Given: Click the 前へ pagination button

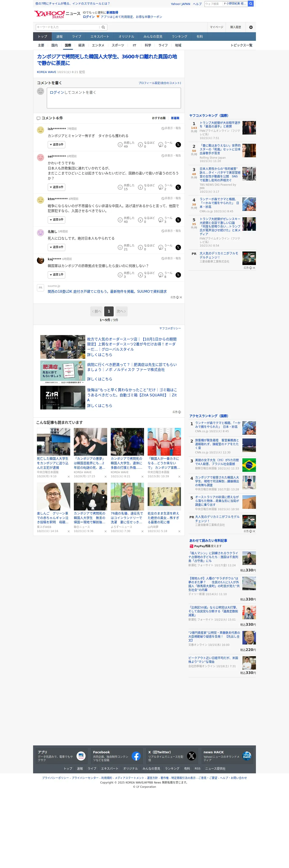Looking at the screenshot, I should pos(97,311).
